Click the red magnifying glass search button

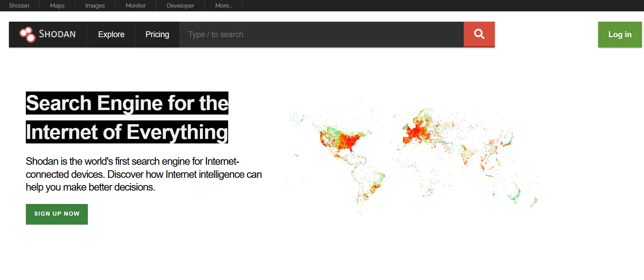click(x=479, y=34)
